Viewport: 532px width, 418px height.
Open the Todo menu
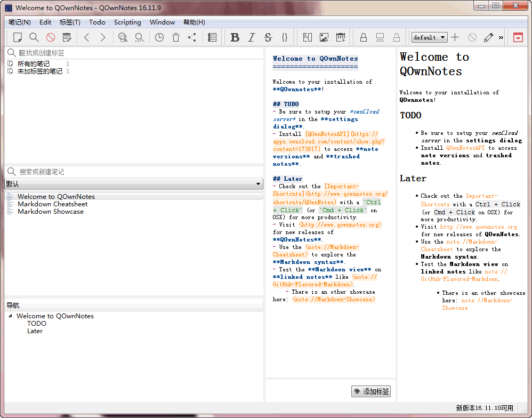pos(97,22)
